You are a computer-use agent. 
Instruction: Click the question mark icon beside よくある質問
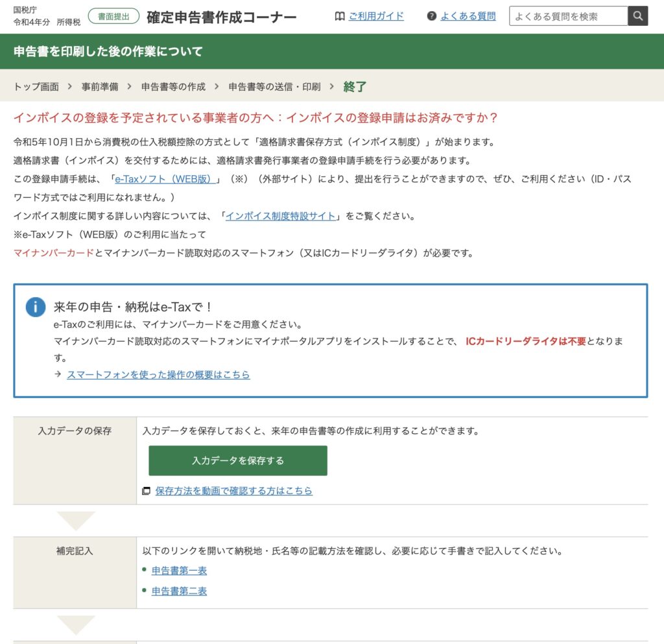click(432, 16)
